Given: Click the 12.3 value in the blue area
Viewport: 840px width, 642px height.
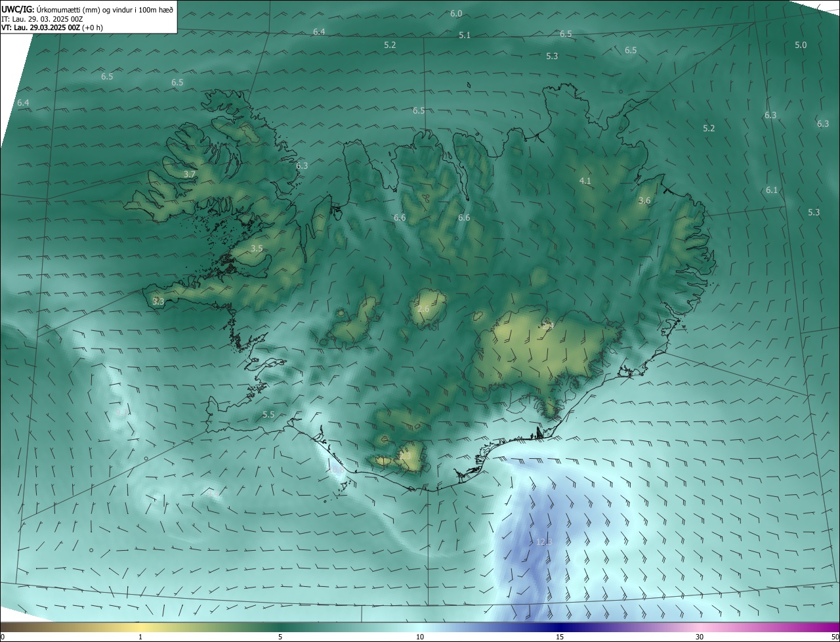Looking at the screenshot, I should pos(544,542).
